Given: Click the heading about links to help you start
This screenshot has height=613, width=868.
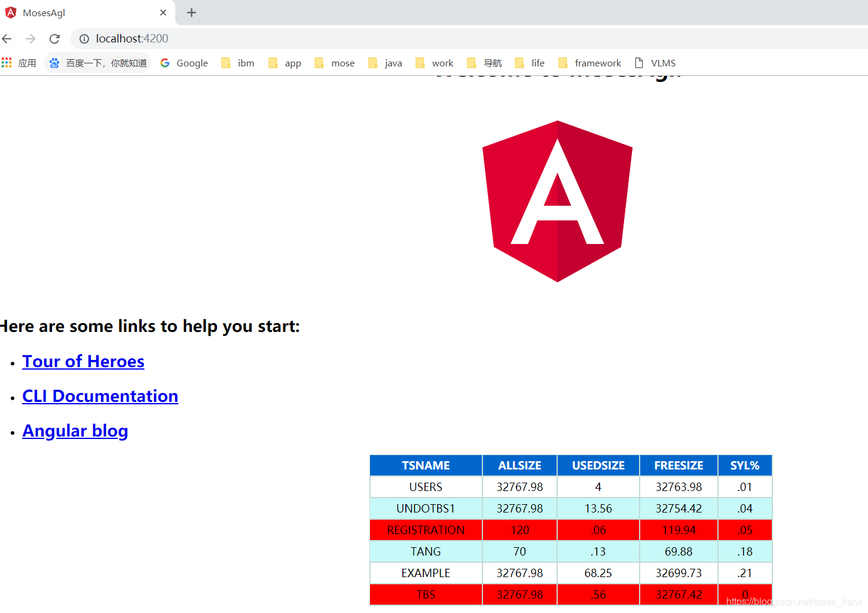Looking at the screenshot, I should tap(150, 327).
